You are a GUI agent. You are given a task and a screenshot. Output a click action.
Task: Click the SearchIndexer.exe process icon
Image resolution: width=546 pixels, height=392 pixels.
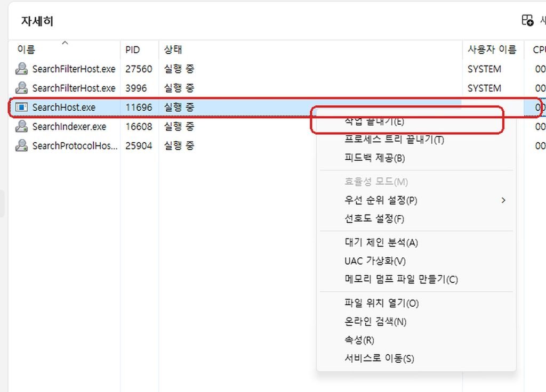[21, 126]
